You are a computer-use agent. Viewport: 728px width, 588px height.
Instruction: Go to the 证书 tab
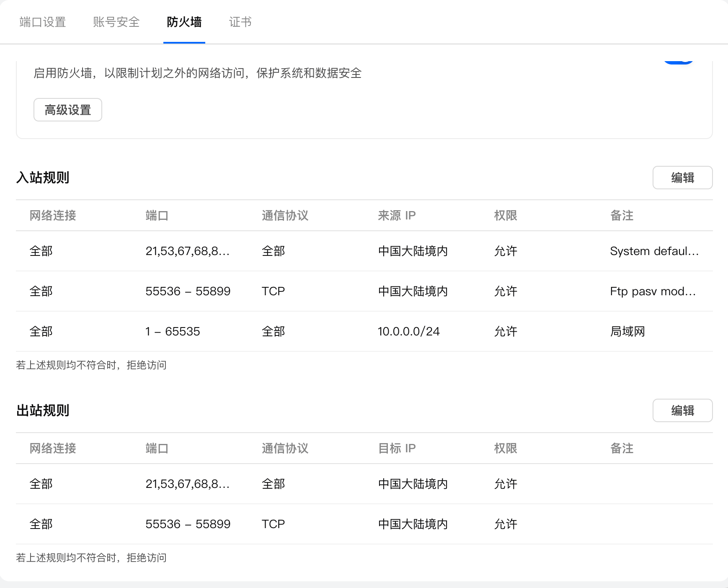coord(240,22)
